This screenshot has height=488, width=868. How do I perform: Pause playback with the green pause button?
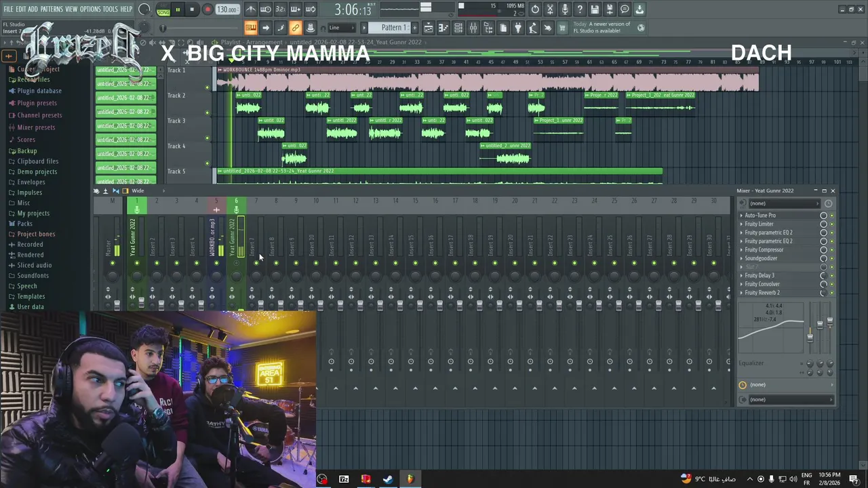(x=178, y=9)
